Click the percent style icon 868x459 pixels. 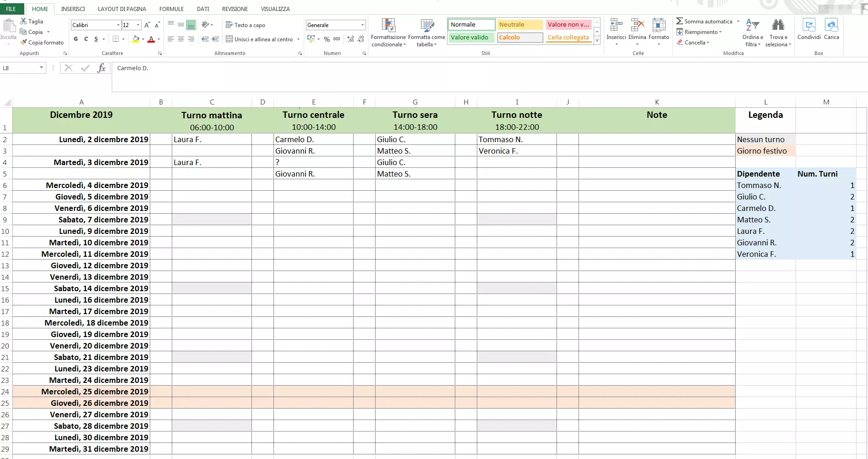pos(326,39)
